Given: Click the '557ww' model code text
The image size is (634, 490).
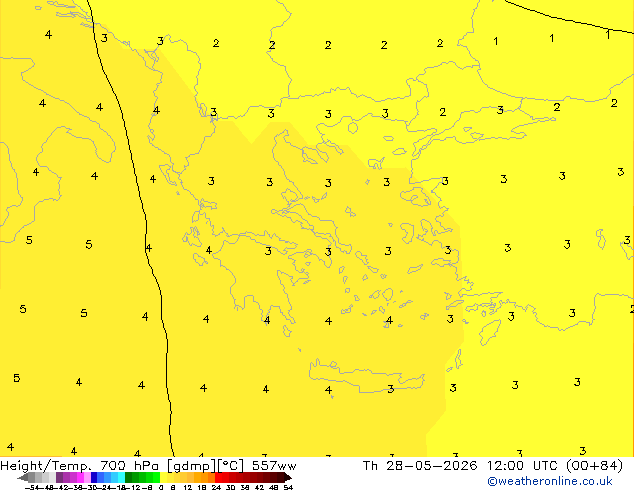Looking at the screenshot, I should [274, 466].
